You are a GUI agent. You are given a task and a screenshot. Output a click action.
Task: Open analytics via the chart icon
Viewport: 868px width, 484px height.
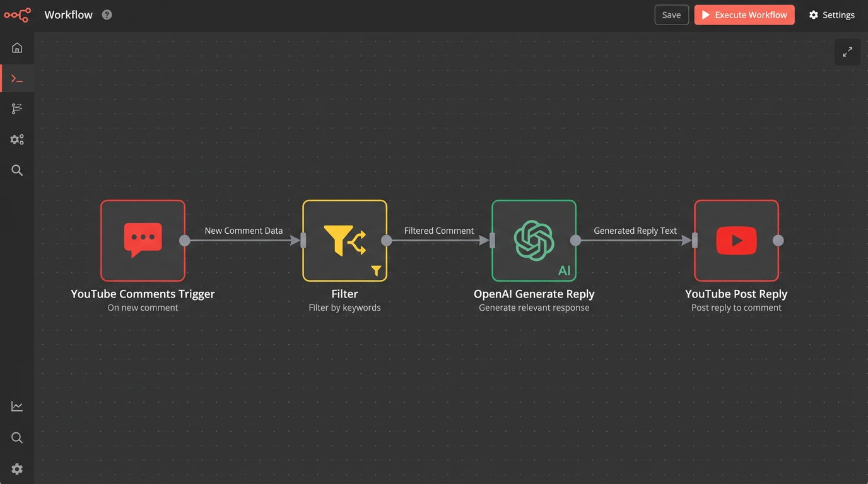click(16, 406)
